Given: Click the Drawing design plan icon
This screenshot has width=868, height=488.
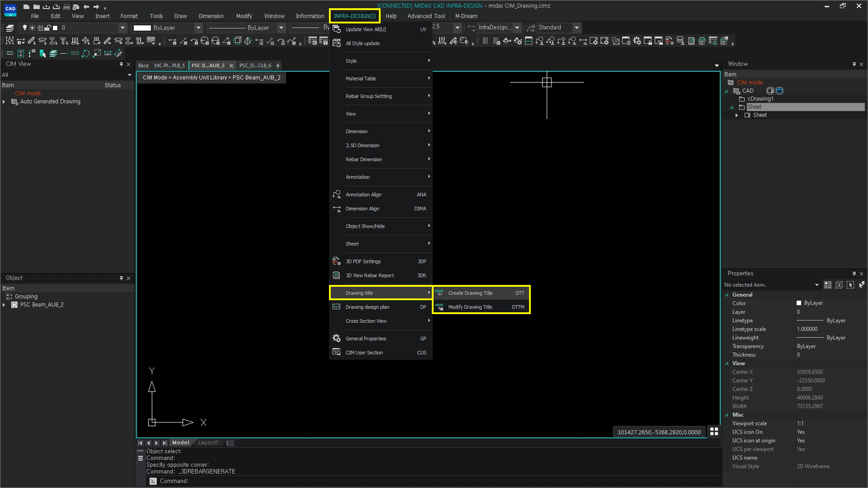Looking at the screenshot, I should 336,307.
